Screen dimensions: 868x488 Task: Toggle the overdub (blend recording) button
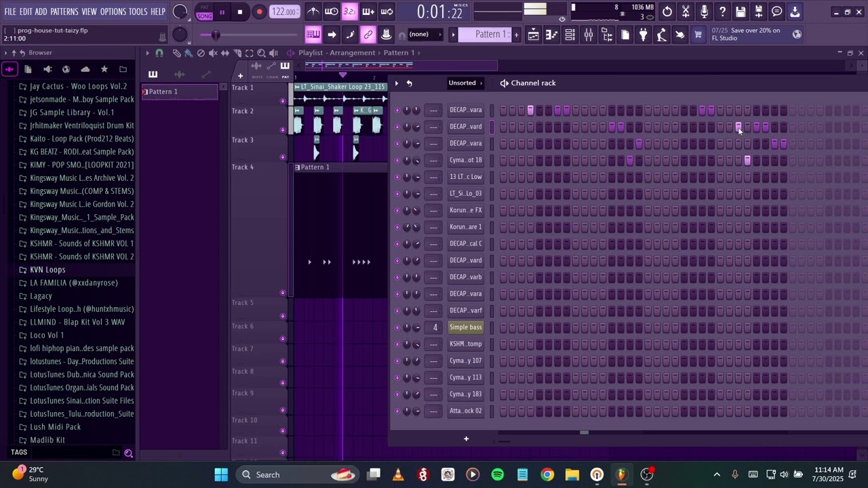[x=368, y=12]
